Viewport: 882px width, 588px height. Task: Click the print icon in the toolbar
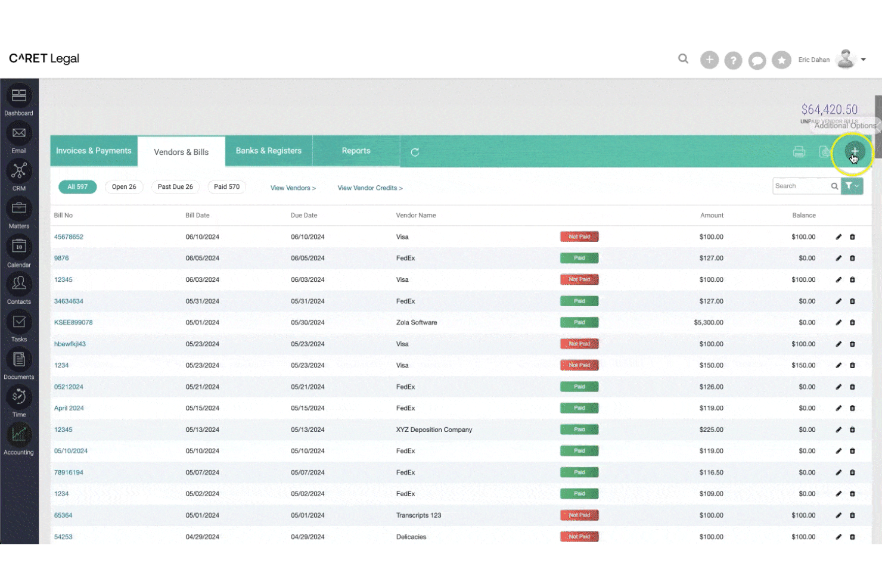pos(799,152)
